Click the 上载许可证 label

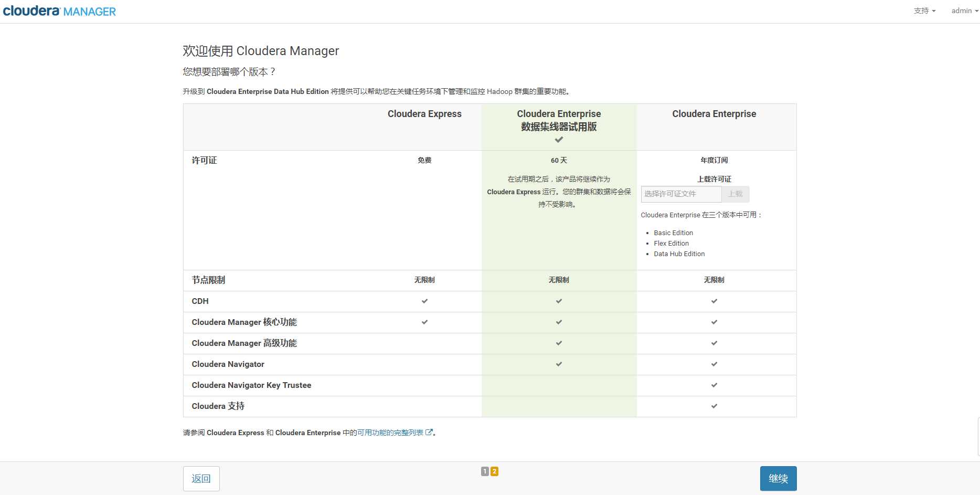pos(714,179)
